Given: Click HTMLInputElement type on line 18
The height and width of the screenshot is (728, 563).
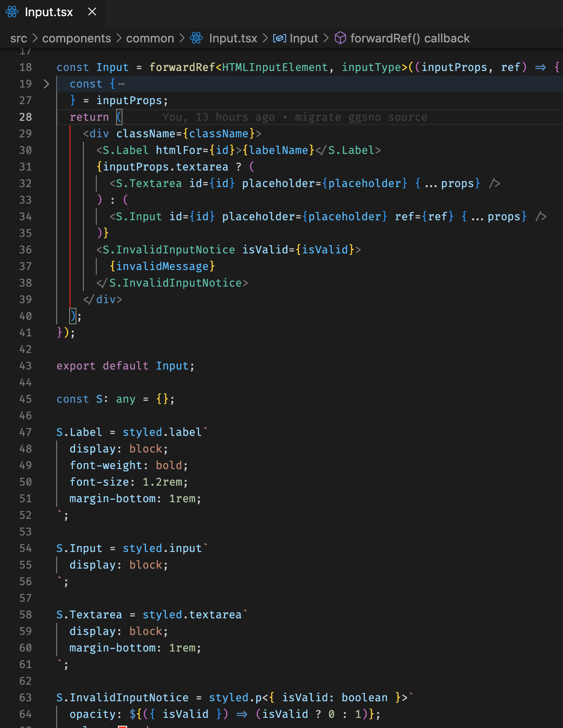Looking at the screenshot, I should point(275,67).
